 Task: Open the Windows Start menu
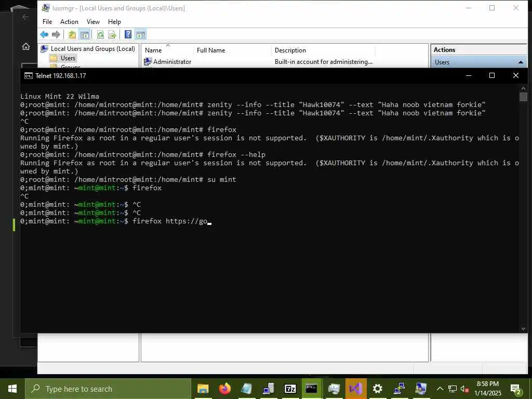[x=12, y=389]
